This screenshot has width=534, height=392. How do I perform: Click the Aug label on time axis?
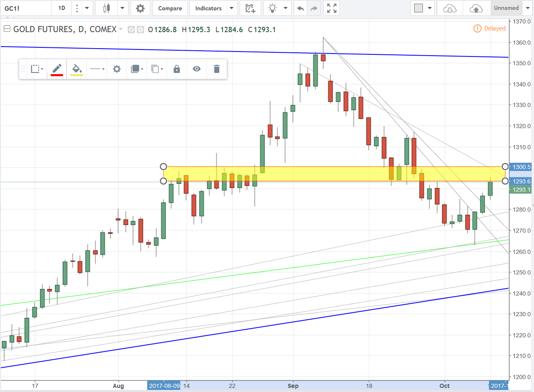[118, 386]
